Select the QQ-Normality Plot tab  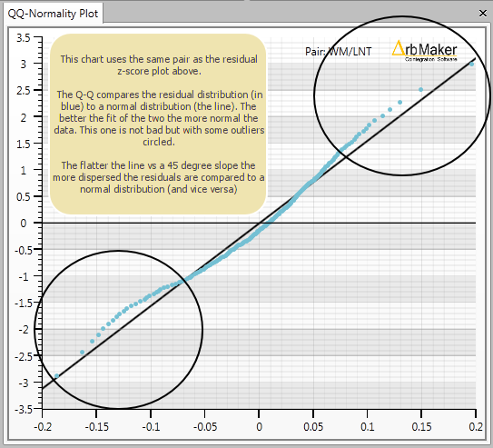tap(53, 14)
